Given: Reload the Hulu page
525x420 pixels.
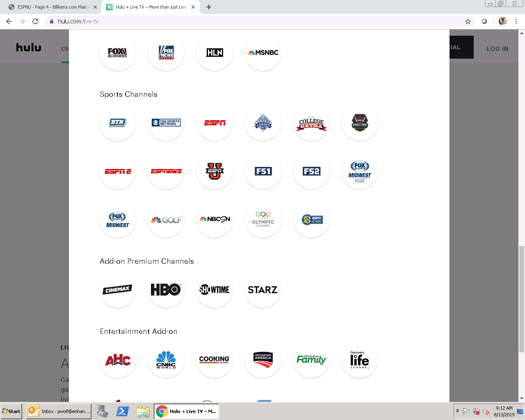Looking at the screenshot, I should tap(35, 21).
